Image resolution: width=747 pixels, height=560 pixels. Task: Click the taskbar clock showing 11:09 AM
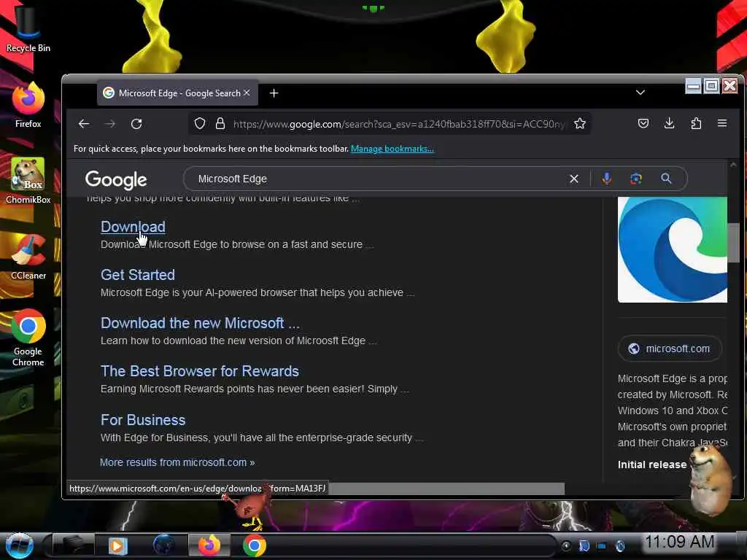(679, 542)
